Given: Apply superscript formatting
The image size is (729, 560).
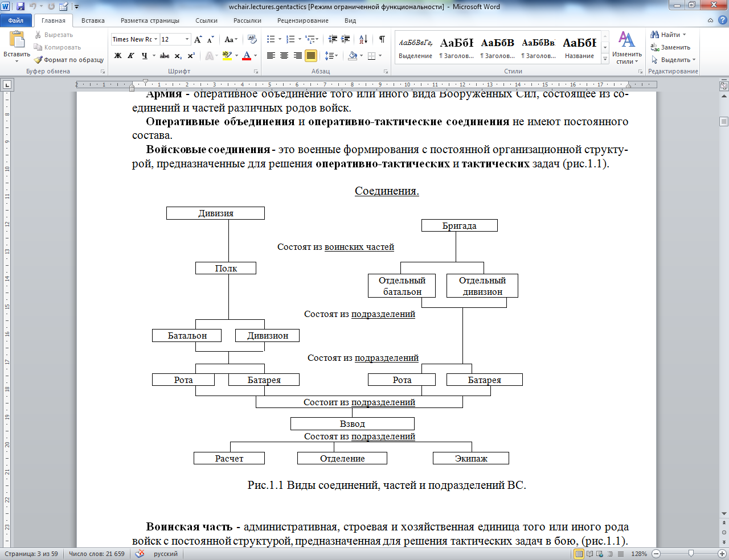Looking at the screenshot, I should click(x=191, y=56).
